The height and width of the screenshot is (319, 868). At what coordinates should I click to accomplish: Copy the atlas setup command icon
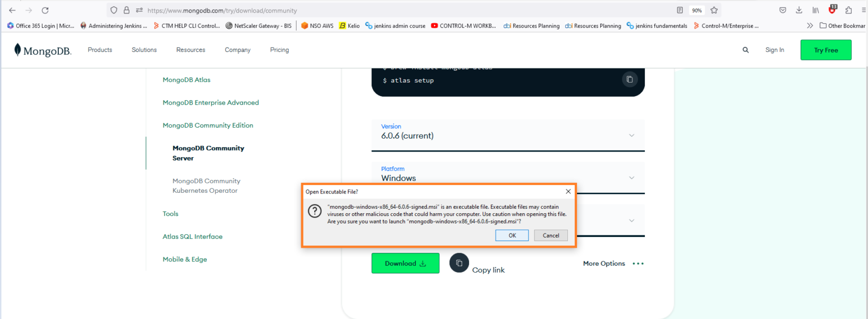(x=630, y=80)
